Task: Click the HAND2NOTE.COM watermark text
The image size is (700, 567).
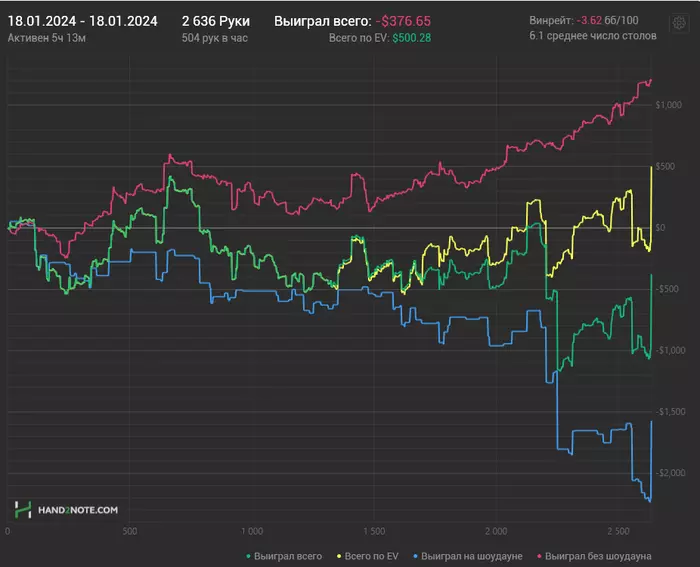Action: coord(78,510)
